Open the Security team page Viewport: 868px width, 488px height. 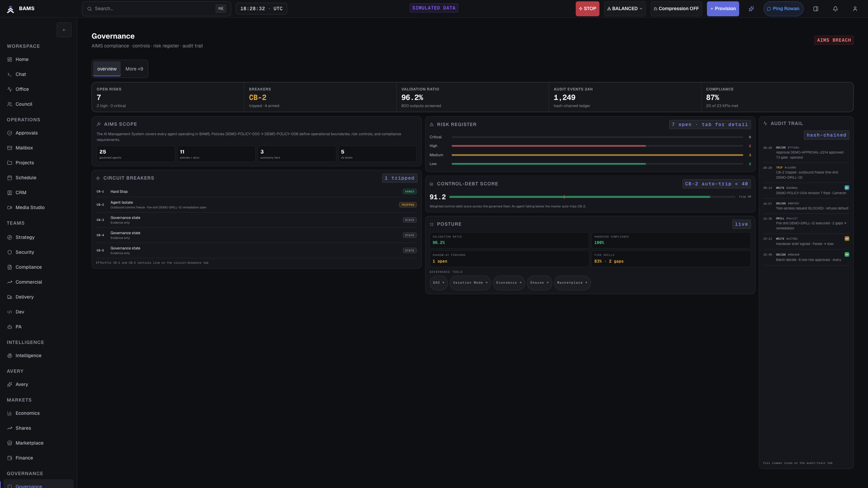point(38,252)
